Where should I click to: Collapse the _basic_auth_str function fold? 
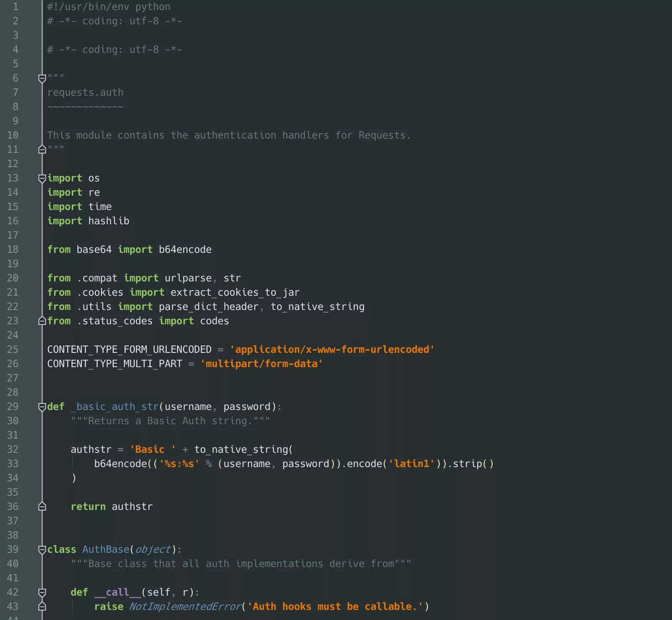tap(42, 407)
